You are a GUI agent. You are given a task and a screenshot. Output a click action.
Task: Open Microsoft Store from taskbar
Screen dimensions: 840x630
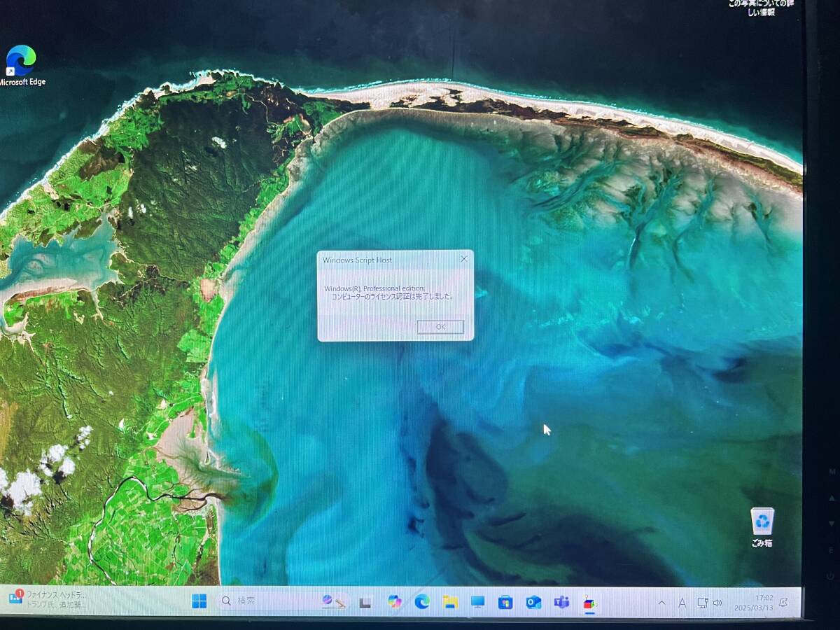(505, 602)
